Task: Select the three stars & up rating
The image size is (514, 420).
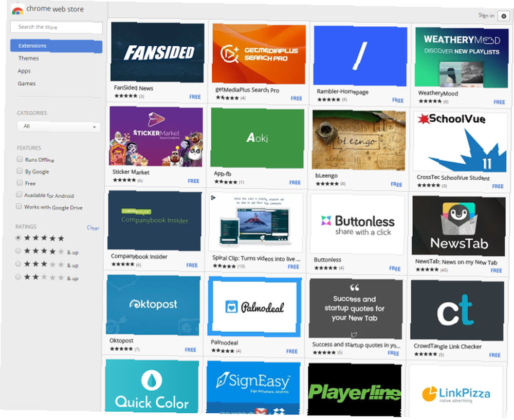Action: click(x=18, y=264)
